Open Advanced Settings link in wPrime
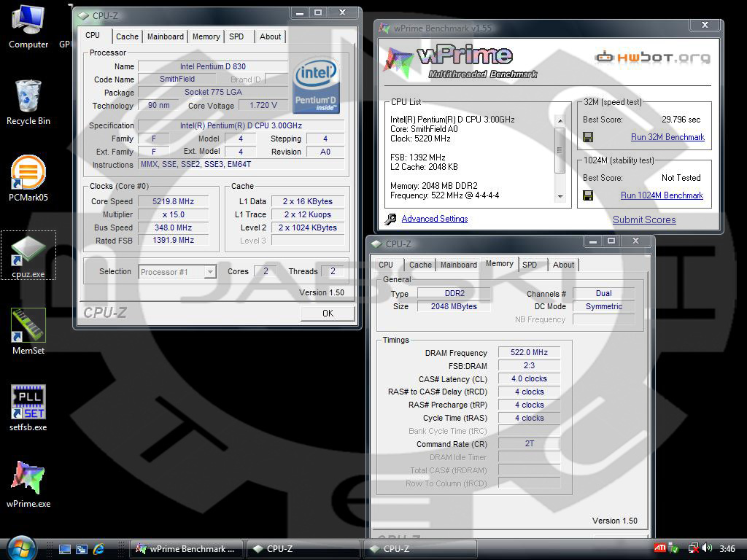 click(x=435, y=219)
